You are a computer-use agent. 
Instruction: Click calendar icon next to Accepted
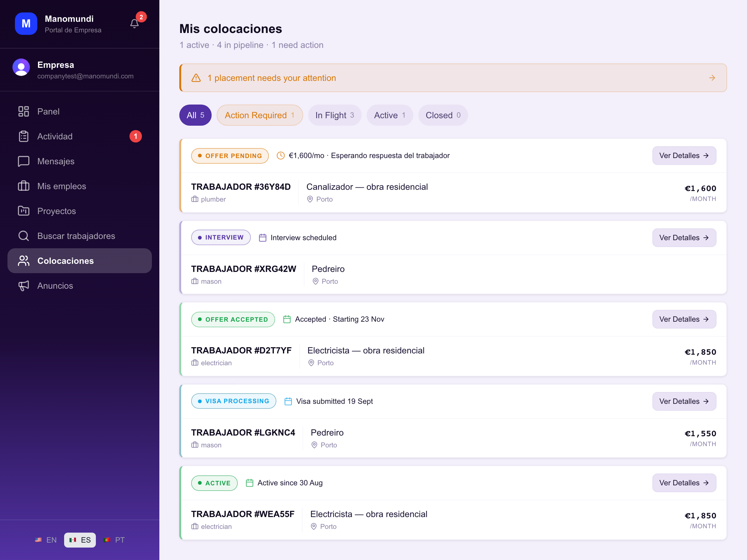tap(287, 319)
